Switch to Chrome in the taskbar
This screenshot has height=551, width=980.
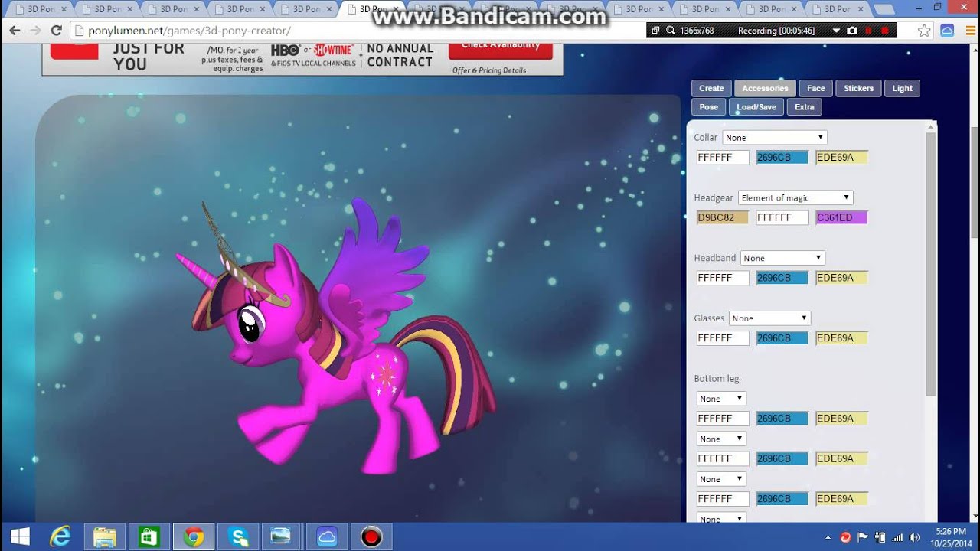[193, 536]
